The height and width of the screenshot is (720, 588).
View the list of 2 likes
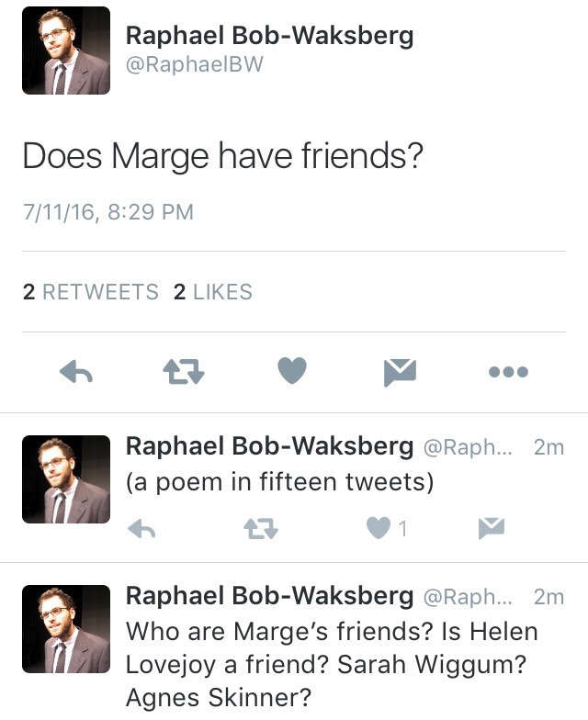tap(212, 292)
